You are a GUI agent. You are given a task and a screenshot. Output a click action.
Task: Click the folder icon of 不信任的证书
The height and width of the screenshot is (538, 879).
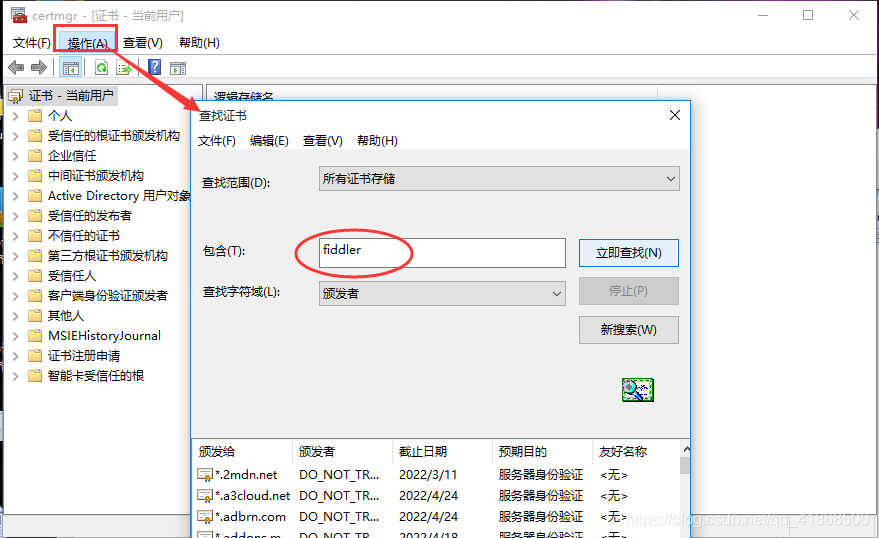[35, 236]
